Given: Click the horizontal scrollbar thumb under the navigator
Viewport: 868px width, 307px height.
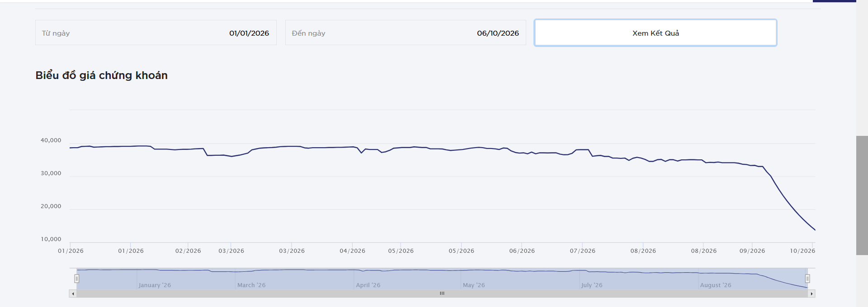Looking at the screenshot, I should [x=442, y=293].
